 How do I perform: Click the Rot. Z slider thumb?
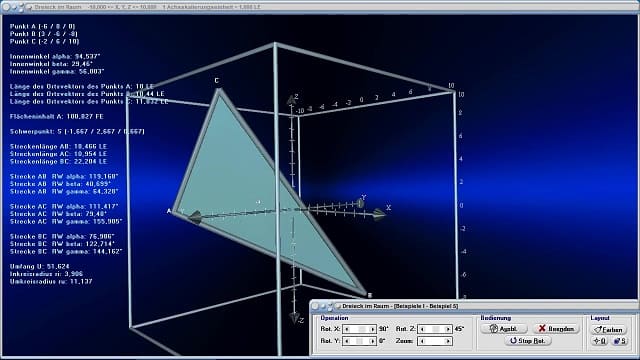point(436,329)
